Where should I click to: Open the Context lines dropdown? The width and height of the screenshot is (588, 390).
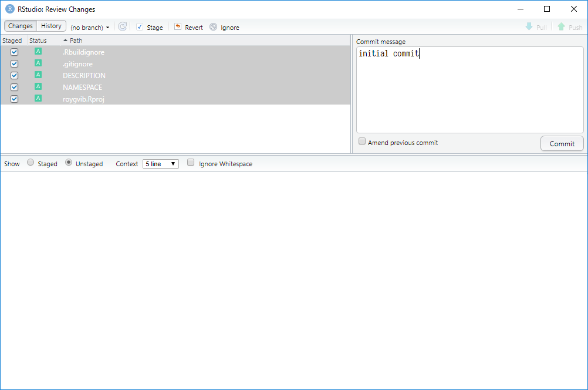(161, 164)
